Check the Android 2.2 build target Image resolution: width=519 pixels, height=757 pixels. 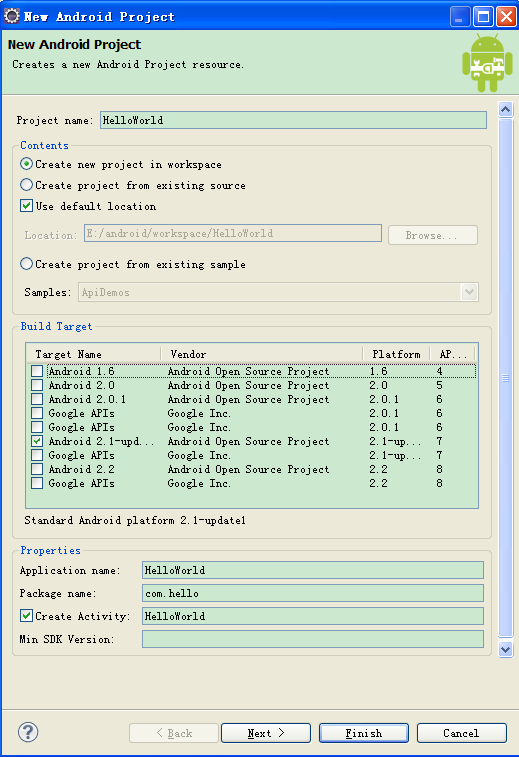37,469
